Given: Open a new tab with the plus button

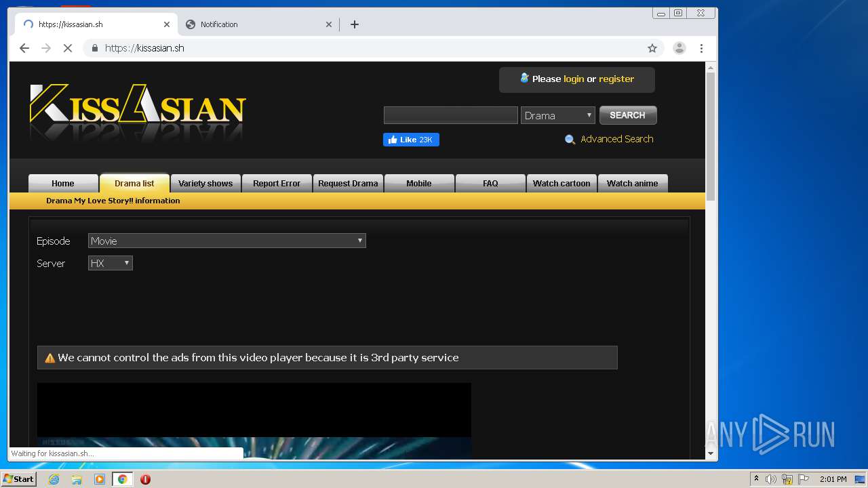Looking at the screenshot, I should pos(354,24).
